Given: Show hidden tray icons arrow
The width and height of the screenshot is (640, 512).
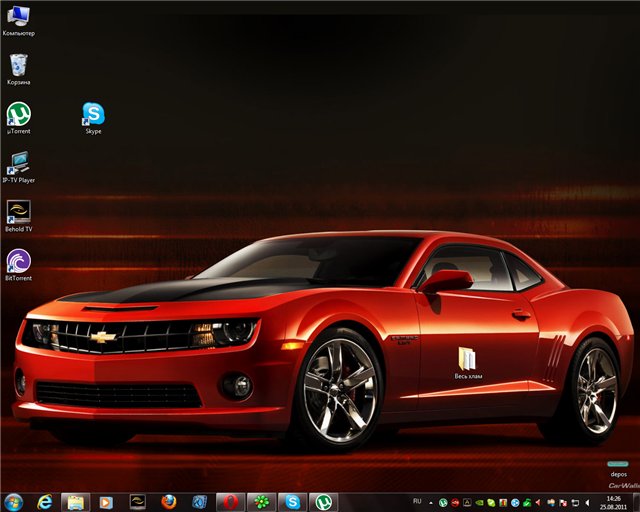Looking at the screenshot, I should [431, 503].
